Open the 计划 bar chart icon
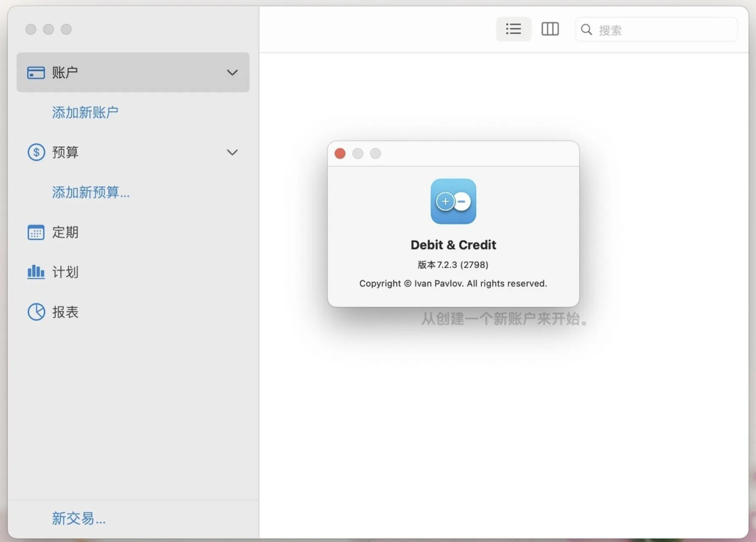 point(36,272)
